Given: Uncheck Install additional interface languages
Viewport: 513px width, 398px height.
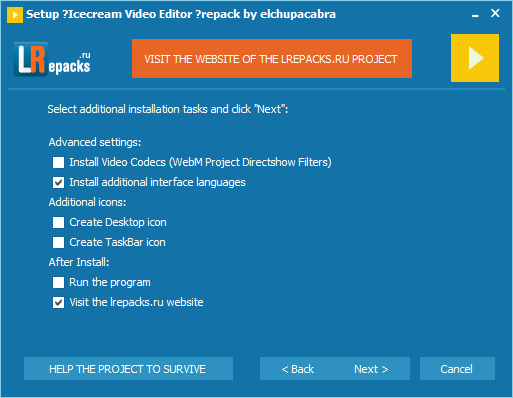Looking at the screenshot, I should click(58, 182).
